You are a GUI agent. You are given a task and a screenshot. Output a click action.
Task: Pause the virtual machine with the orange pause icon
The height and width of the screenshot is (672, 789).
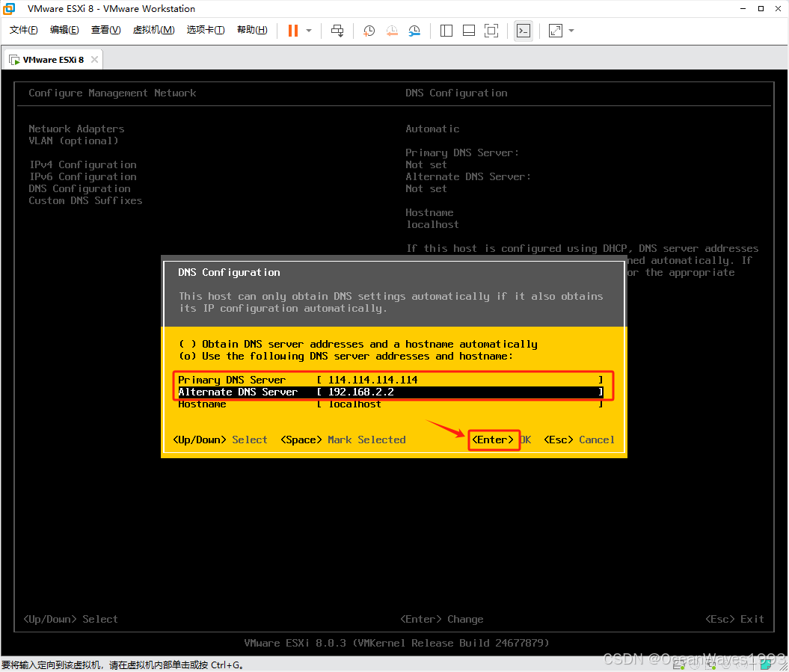pyautogui.click(x=293, y=31)
